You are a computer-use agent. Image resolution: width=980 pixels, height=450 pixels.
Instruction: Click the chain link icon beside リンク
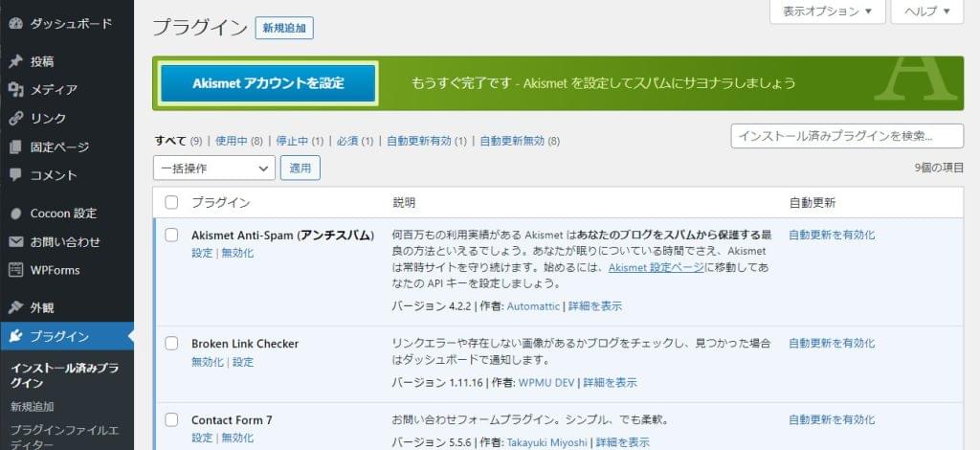pyautogui.click(x=15, y=119)
